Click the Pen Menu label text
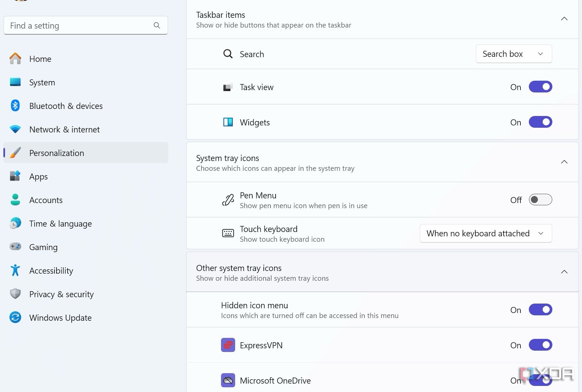Screen dimensions: 582x392 pos(258,195)
